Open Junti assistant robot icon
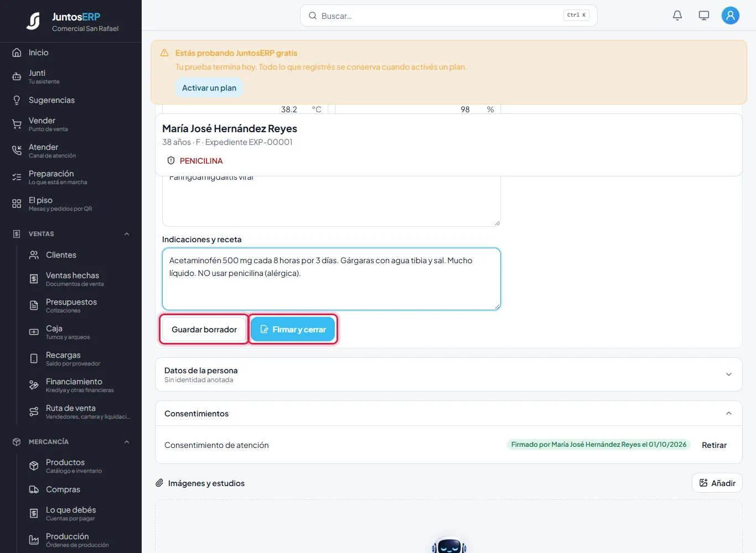 [17, 77]
